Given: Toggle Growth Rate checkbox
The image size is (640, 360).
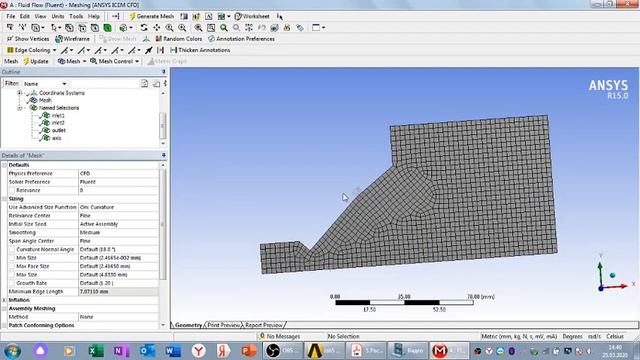Looking at the screenshot, I should click(x=12, y=283).
